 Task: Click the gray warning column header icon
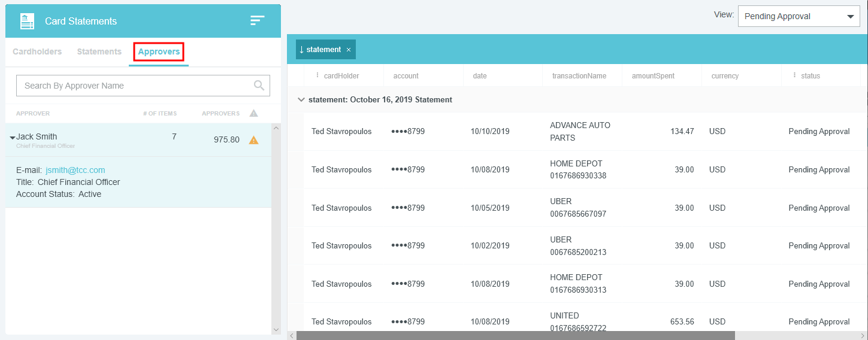point(253,113)
